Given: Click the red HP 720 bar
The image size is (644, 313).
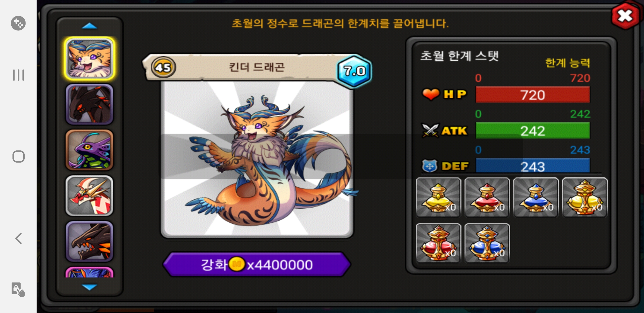Looking at the screenshot, I should point(533,95).
